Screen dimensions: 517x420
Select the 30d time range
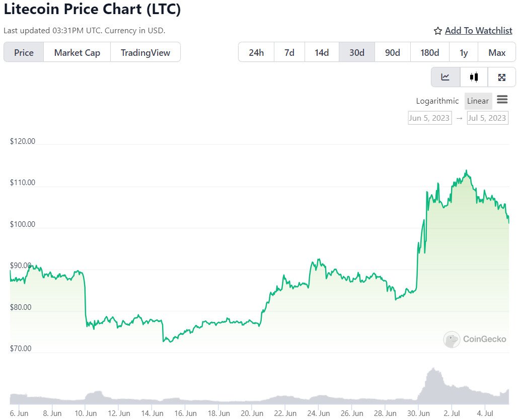pyautogui.click(x=356, y=52)
